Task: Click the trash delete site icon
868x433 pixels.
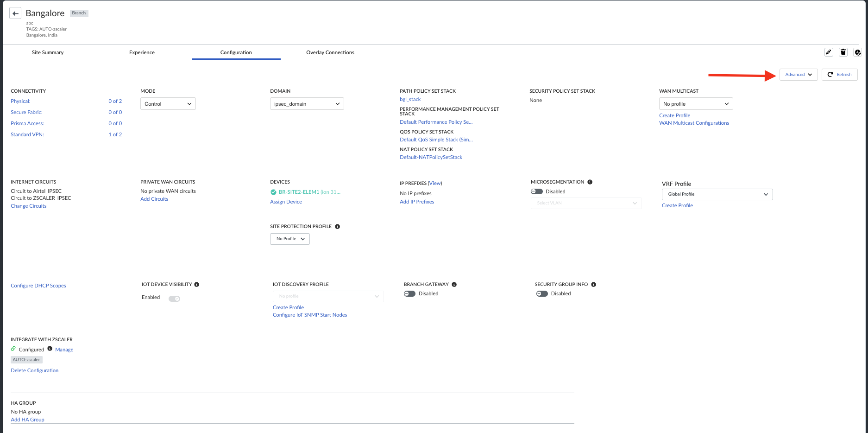Action: coord(843,52)
